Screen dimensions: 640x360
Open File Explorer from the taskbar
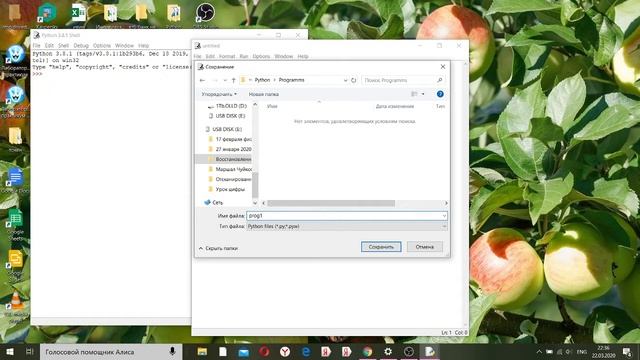point(202,351)
